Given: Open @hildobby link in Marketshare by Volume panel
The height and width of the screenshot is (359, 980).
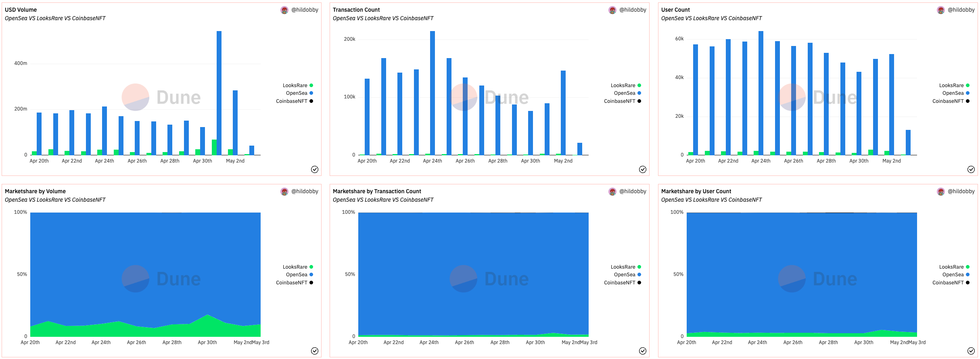Looking at the screenshot, I should 305,191.
